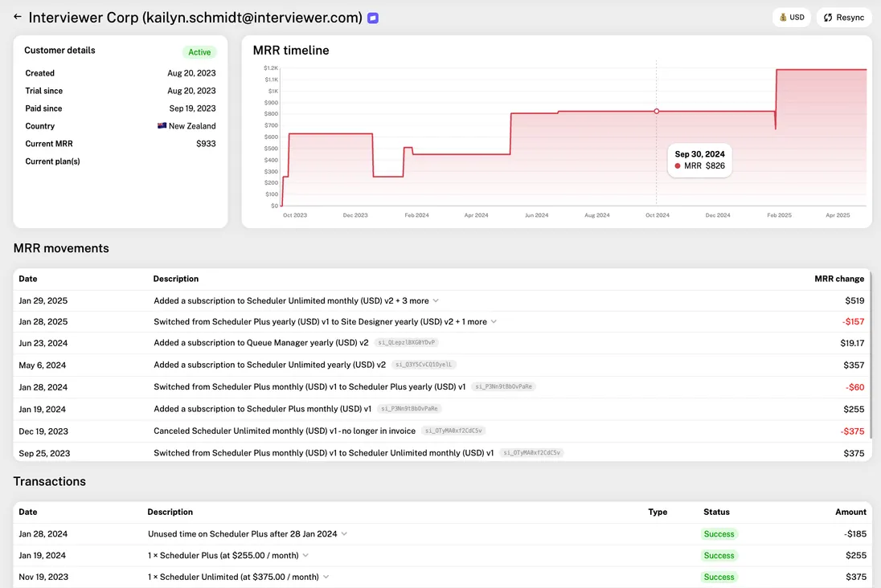The height and width of the screenshot is (588, 881).
Task: Expand the Jan 29, 2025 '+ 3 more' subscriptions
Action: click(x=436, y=301)
